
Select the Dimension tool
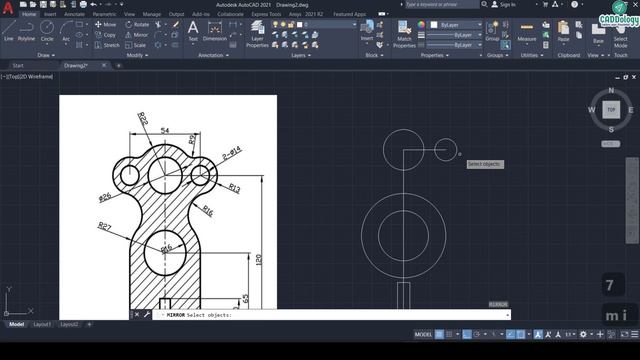point(215,31)
